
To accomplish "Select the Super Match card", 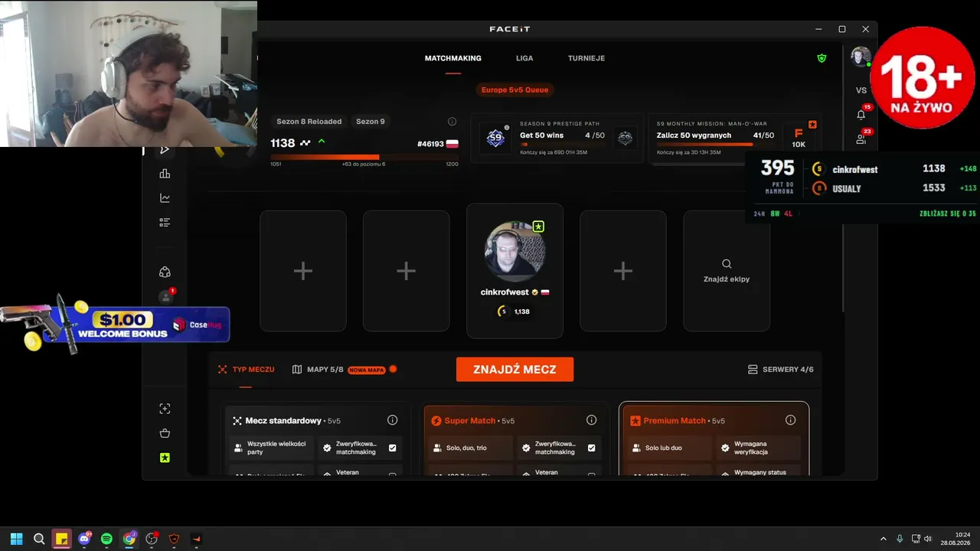I will click(x=515, y=439).
